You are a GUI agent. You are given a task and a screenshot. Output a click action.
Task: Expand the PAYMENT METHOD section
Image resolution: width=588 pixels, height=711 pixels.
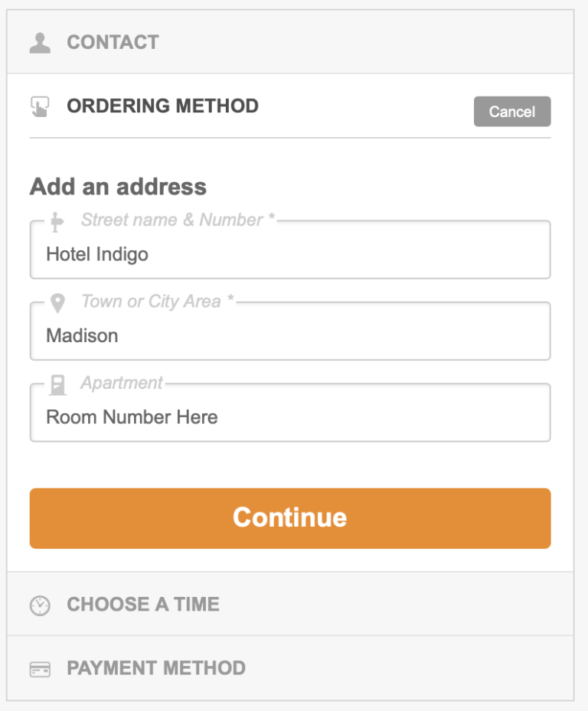coord(290,668)
